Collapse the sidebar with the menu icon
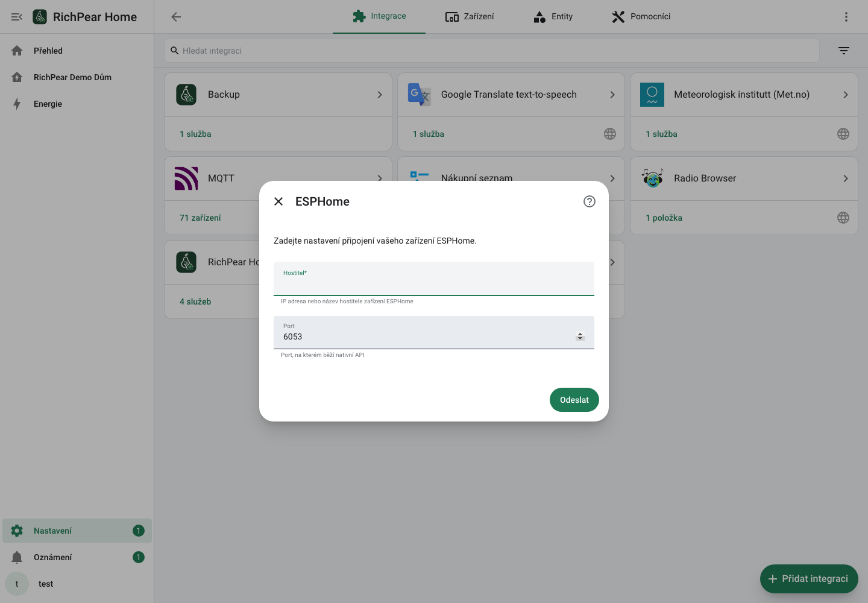 tap(17, 17)
